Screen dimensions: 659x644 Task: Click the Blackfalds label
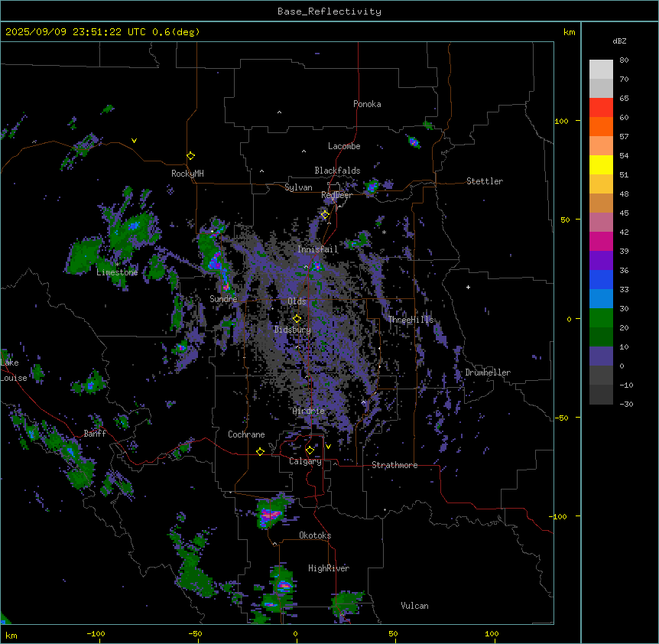click(337, 171)
